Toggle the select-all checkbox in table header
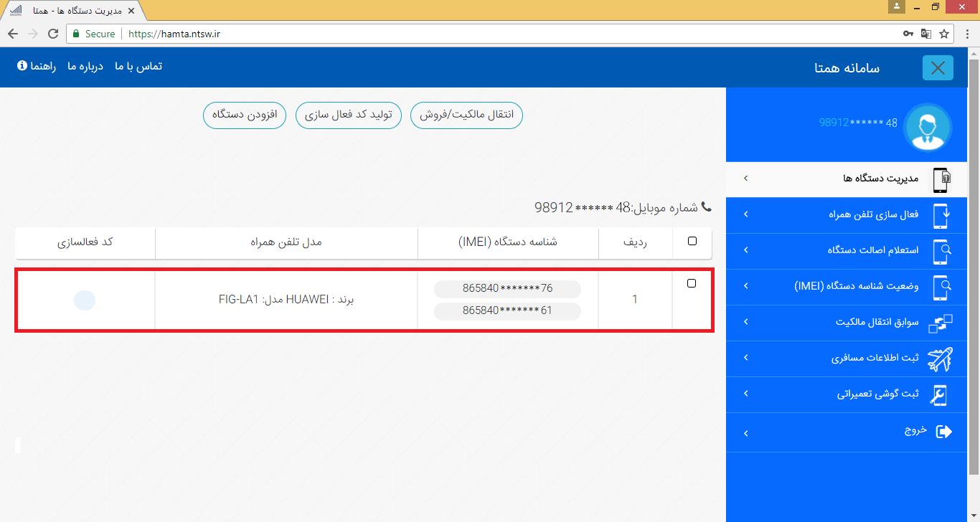Image resolution: width=980 pixels, height=522 pixels. coord(692,242)
